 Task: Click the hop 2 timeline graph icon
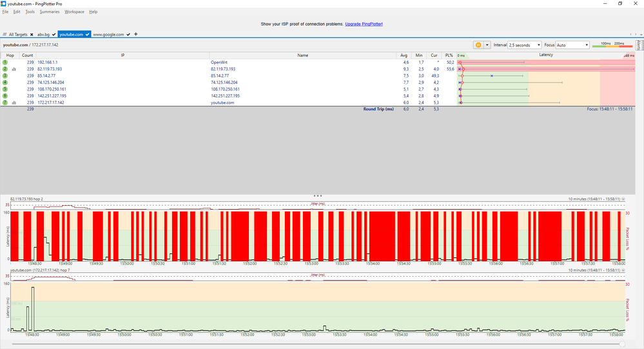click(x=12, y=69)
